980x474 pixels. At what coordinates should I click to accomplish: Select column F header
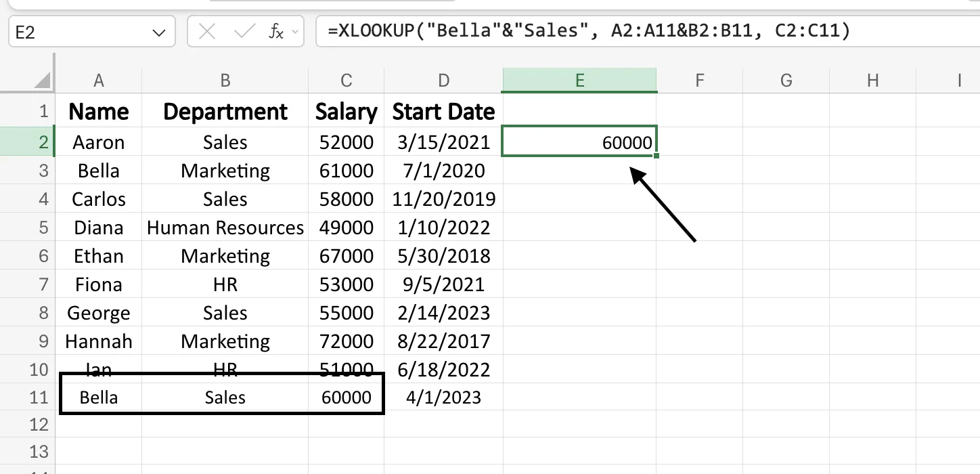tap(700, 81)
